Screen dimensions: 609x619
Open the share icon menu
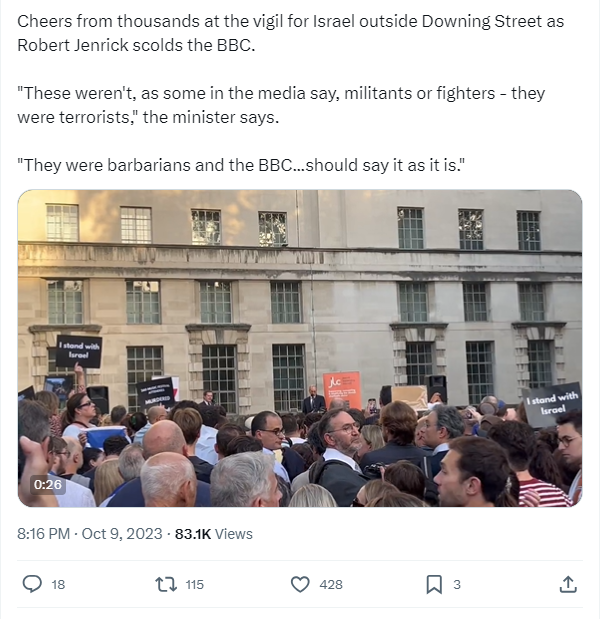pyautogui.click(x=567, y=584)
